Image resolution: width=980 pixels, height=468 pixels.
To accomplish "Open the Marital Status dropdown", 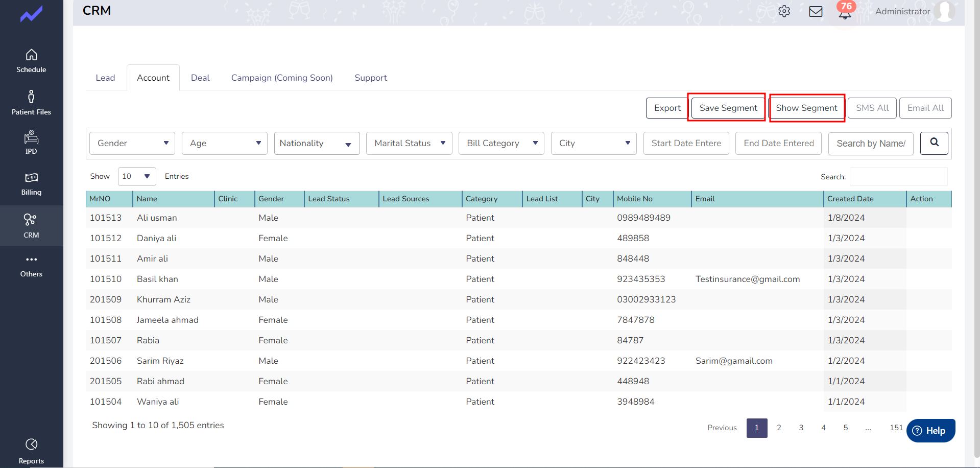I will [x=409, y=143].
